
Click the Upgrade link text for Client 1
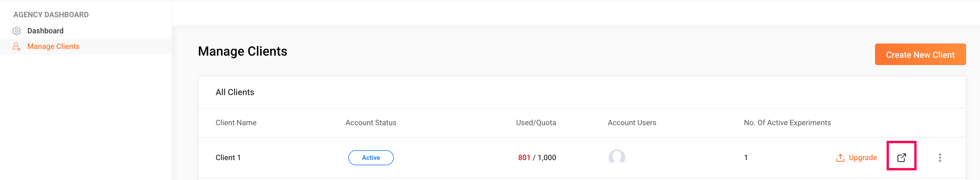click(862, 158)
